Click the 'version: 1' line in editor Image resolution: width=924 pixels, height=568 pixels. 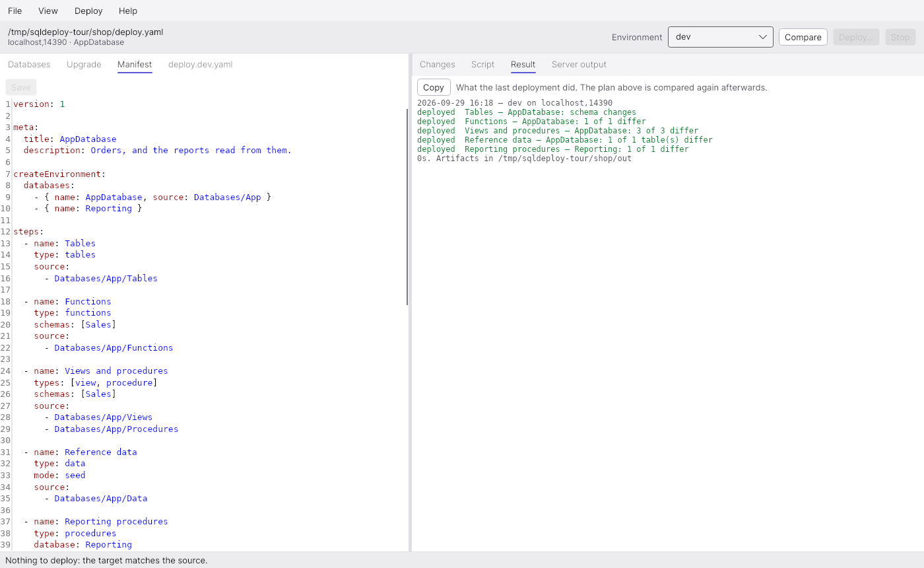point(39,104)
